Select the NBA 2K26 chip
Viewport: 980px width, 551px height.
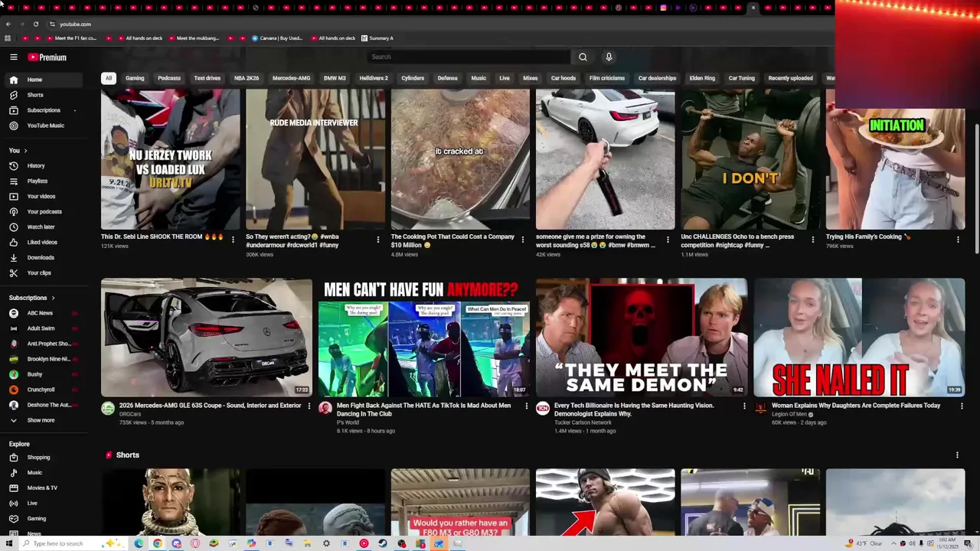(x=247, y=78)
